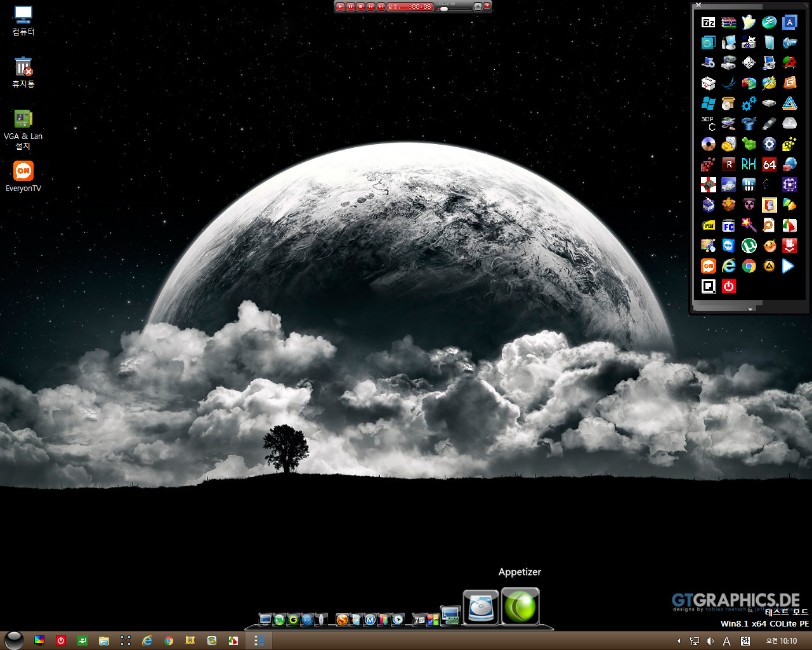Open the radiation symbol icon in launcher panel
Screen dimensions: 812x650
pyautogui.click(x=749, y=205)
